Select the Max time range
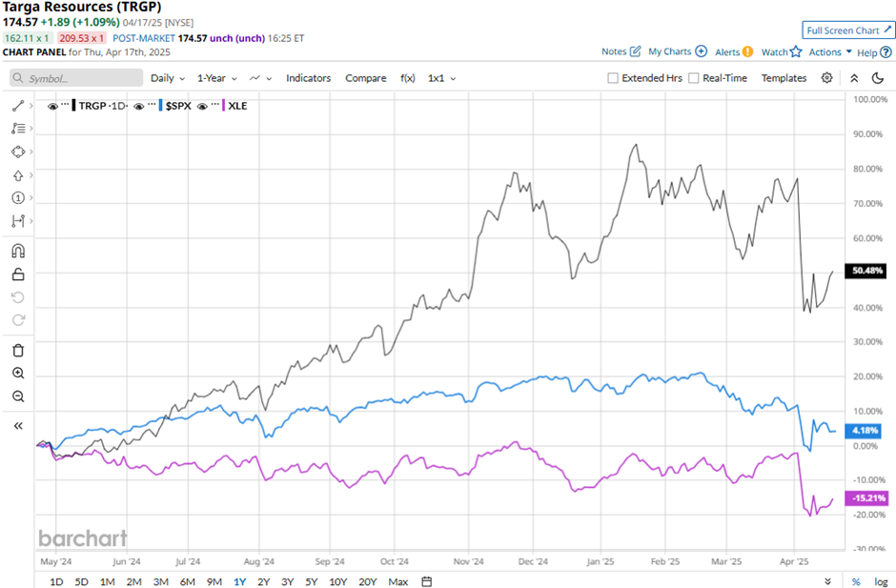896x588 pixels. pyautogui.click(x=398, y=581)
